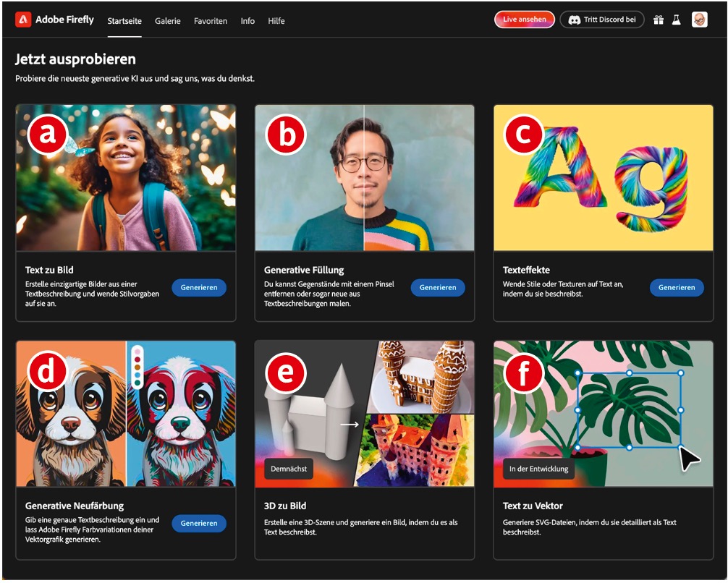Click the color palette strip on puppy image
Screen dimensions: 728x583
coord(137,367)
